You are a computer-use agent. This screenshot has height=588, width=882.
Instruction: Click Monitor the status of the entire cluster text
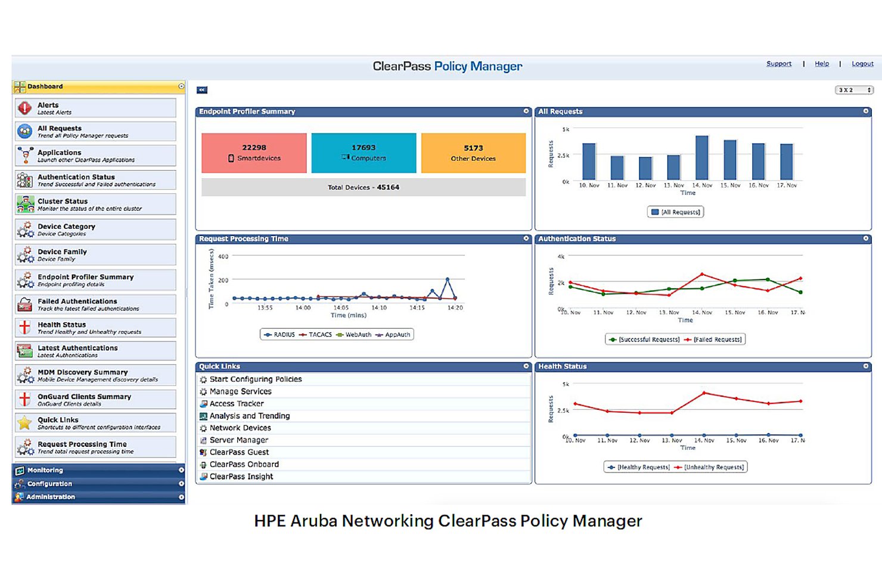(89, 209)
